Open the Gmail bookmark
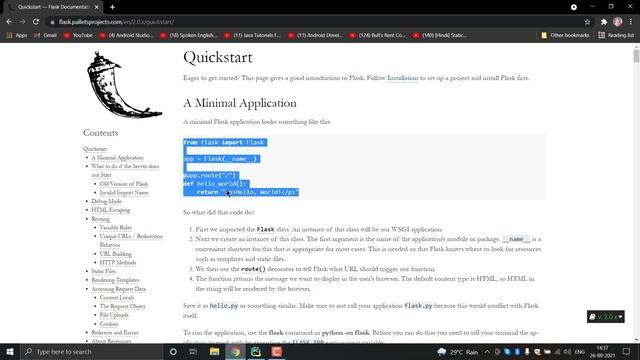This screenshot has width=640, height=360. (x=46, y=36)
